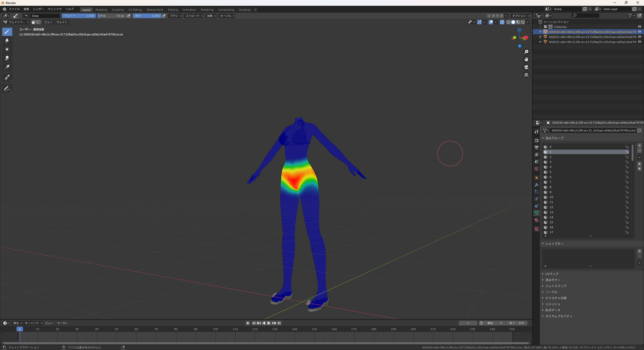Viewport: 644px width, 350px height.
Task: Select the Draw weight paint brush tool
Action: point(7,32)
